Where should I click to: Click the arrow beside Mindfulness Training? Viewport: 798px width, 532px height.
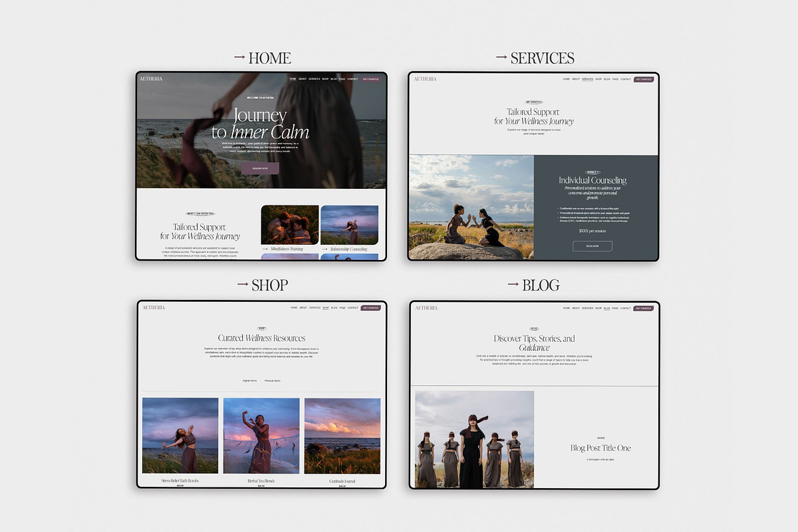coord(265,249)
